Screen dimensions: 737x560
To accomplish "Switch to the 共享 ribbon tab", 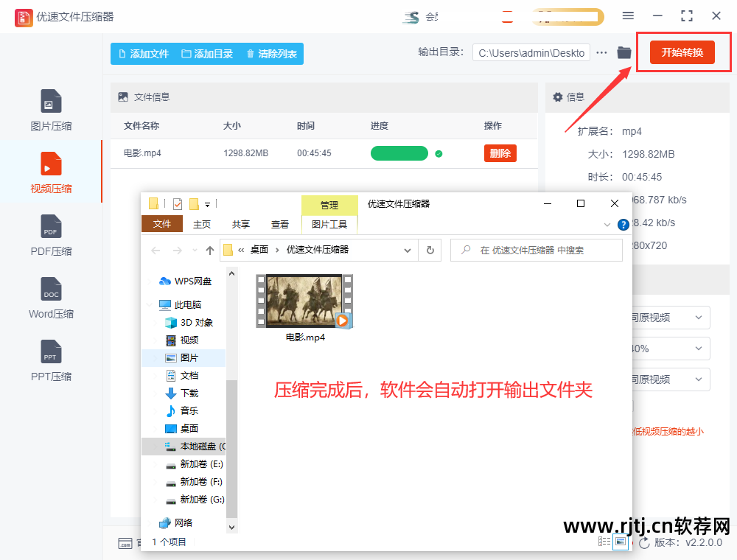I will tap(241, 225).
